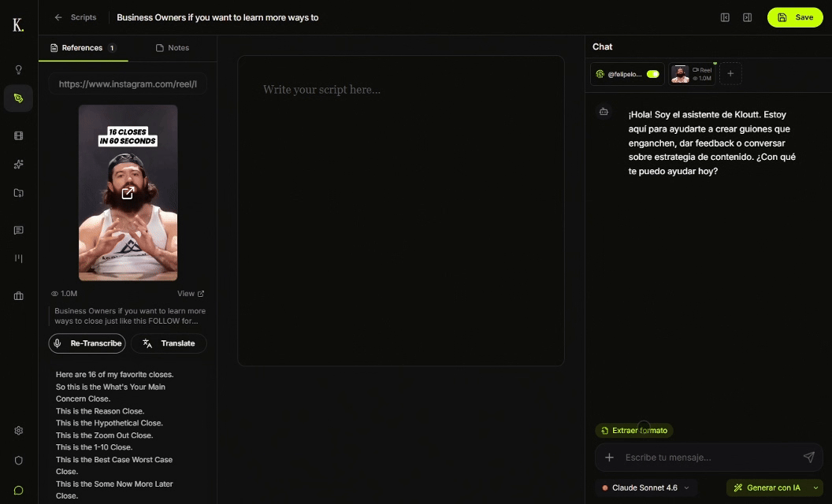The image size is (832, 504).
Task: Click the reel video thumbnail preview
Action: [x=128, y=193]
